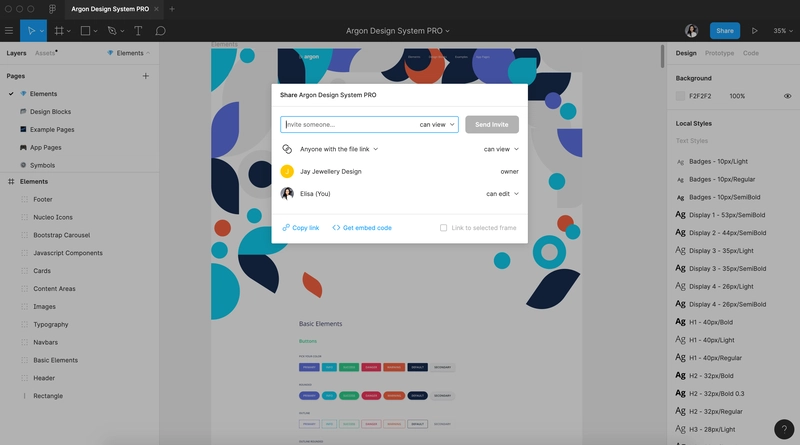Open Elisa's can edit permission dropdown

[x=503, y=193]
